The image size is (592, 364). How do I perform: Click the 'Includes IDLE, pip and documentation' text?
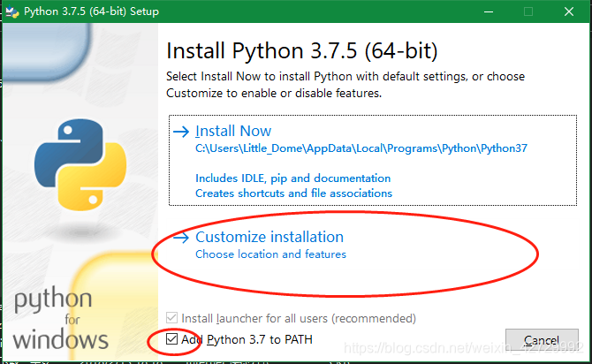point(293,178)
